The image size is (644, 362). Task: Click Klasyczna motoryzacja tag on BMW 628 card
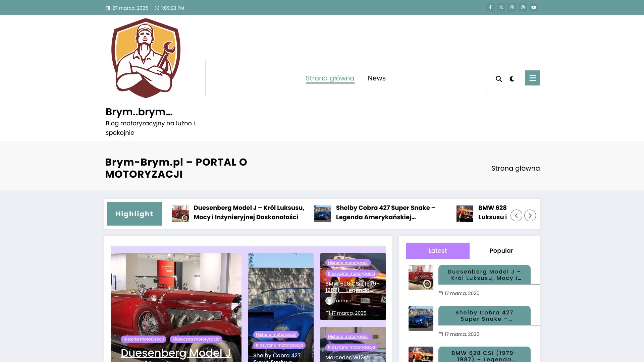[x=352, y=274]
